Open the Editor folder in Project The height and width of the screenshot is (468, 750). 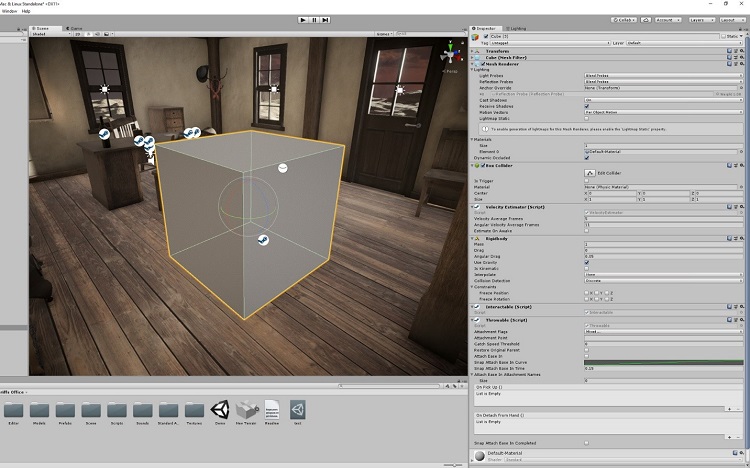13,410
